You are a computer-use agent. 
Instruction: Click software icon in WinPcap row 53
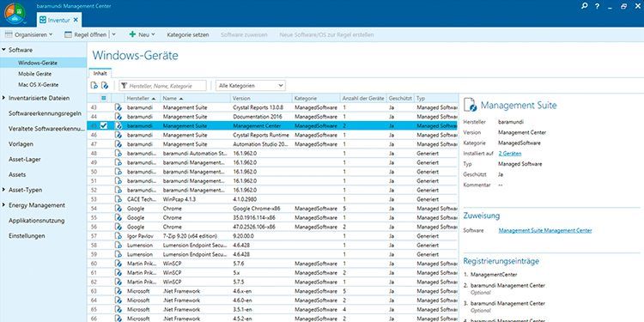(118, 199)
